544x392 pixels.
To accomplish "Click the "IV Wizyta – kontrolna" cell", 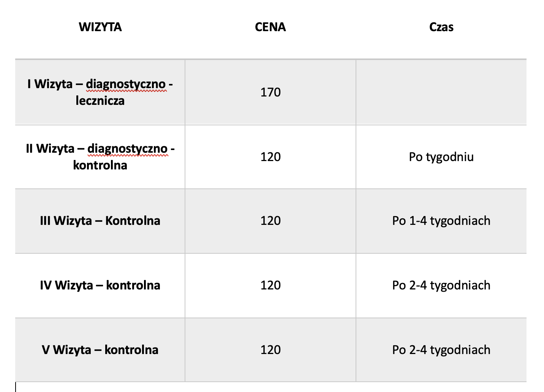I will click(x=100, y=285).
